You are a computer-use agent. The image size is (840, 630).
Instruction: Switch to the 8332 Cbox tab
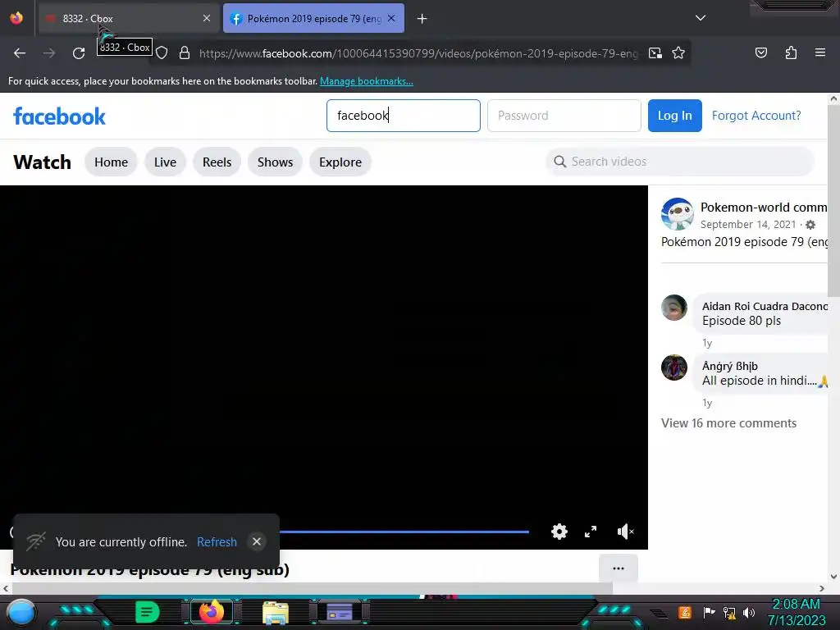(x=129, y=18)
